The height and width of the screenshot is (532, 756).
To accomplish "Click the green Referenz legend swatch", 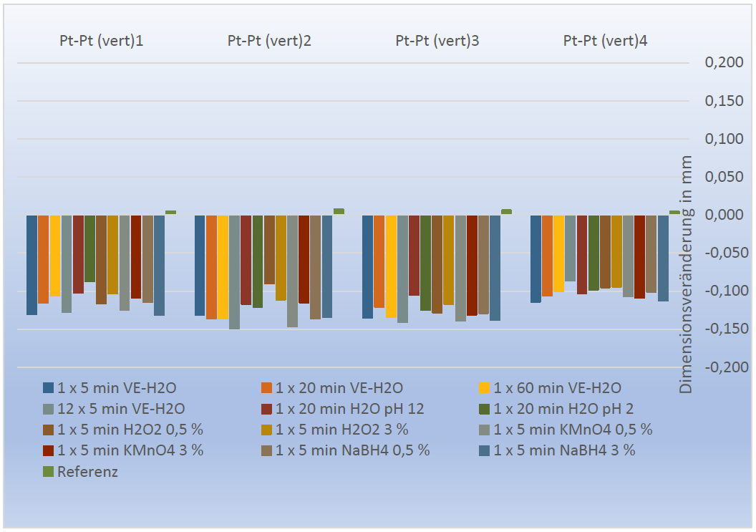I will point(48,472).
